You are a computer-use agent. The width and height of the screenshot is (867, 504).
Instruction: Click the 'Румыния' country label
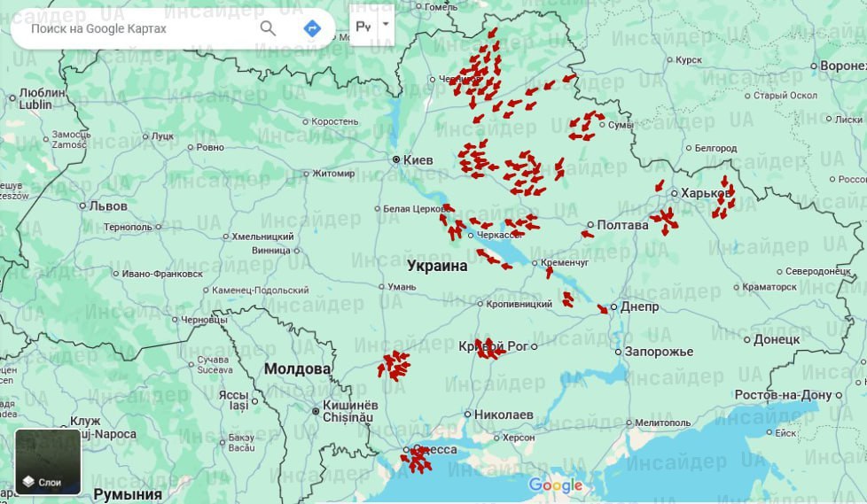[x=128, y=494]
